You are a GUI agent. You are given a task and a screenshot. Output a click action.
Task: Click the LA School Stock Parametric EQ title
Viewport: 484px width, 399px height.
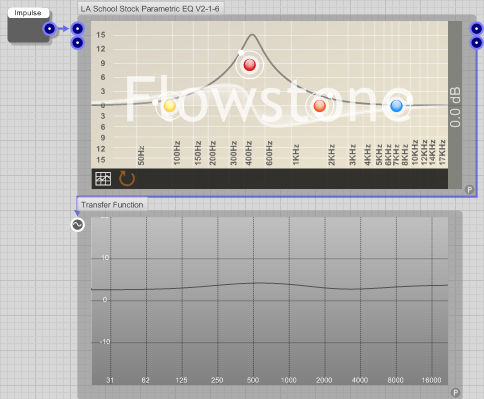pyautogui.click(x=150, y=9)
